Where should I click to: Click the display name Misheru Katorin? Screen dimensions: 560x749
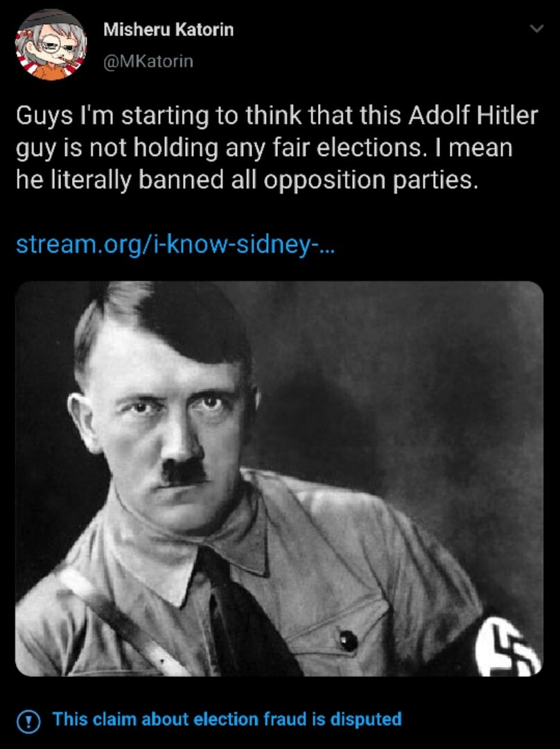coord(168,30)
